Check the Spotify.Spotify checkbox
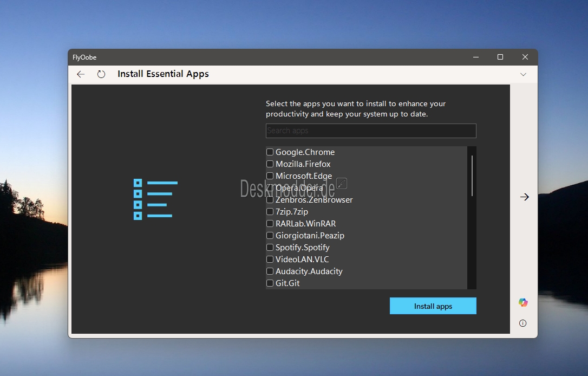Image resolution: width=588 pixels, height=376 pixels. (270, 247)
